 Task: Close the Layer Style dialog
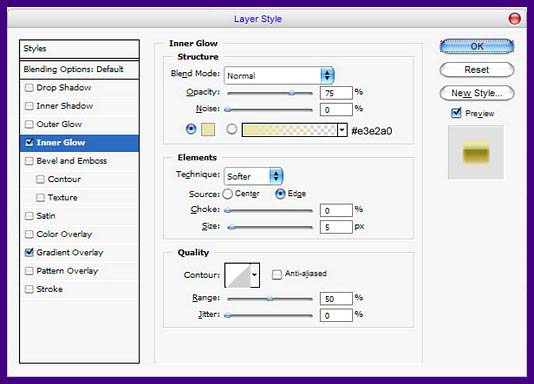pyautogui.click(x=515, y=18)
